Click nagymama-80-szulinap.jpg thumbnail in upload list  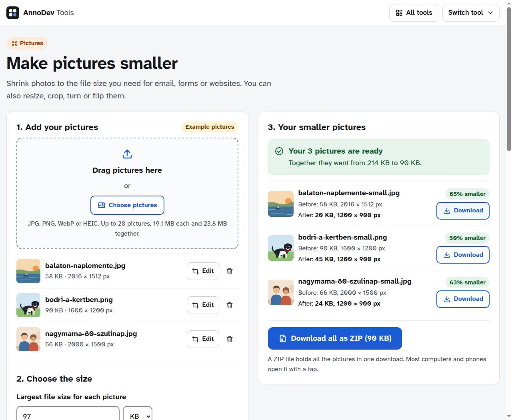[28, 339]
